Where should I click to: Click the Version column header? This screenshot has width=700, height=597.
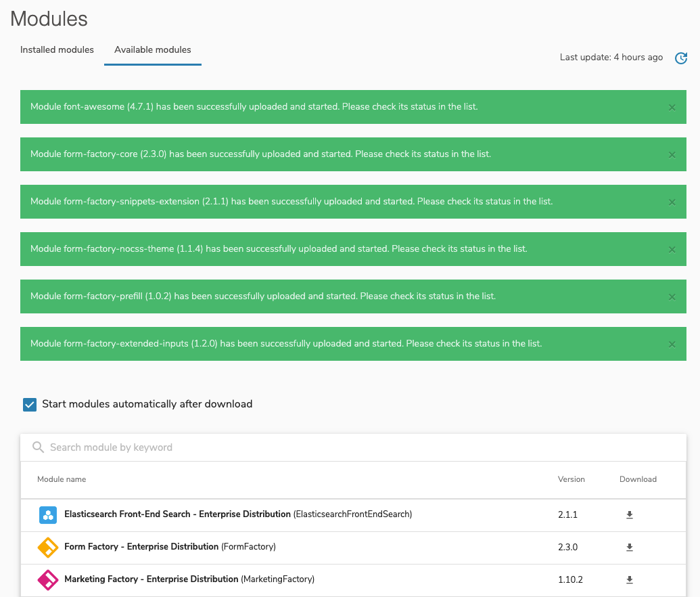point(571,479)
